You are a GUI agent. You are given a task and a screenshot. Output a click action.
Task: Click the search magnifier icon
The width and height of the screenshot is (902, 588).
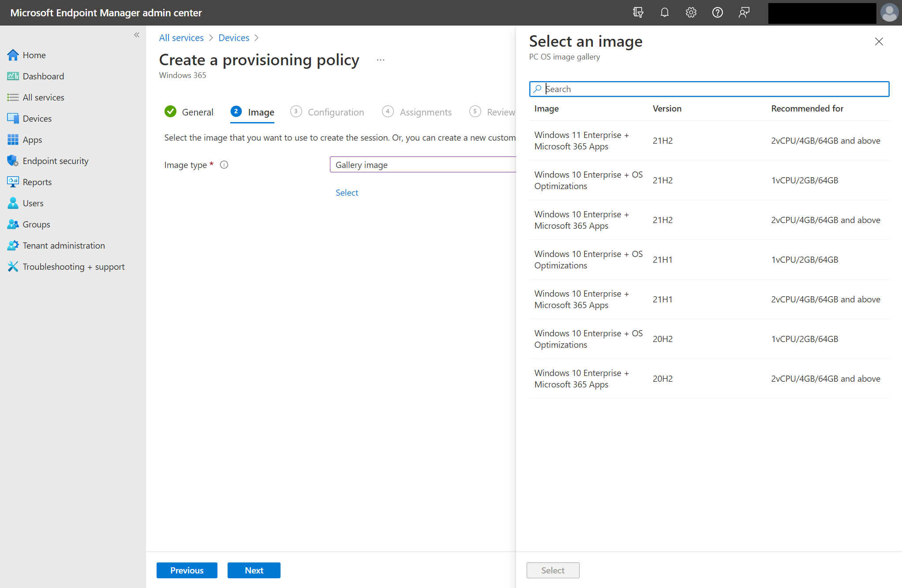pos(537,89)
